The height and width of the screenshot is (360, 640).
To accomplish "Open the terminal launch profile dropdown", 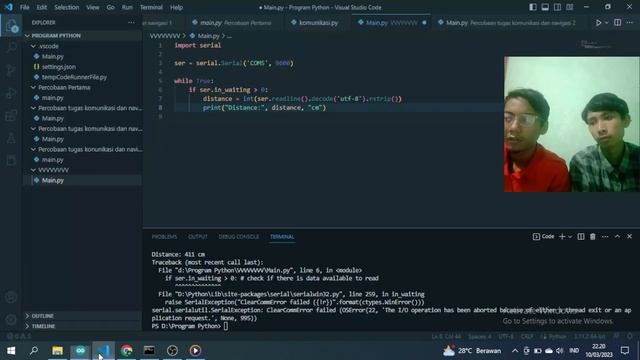I will pyautogui.click(x=570, y=236).
